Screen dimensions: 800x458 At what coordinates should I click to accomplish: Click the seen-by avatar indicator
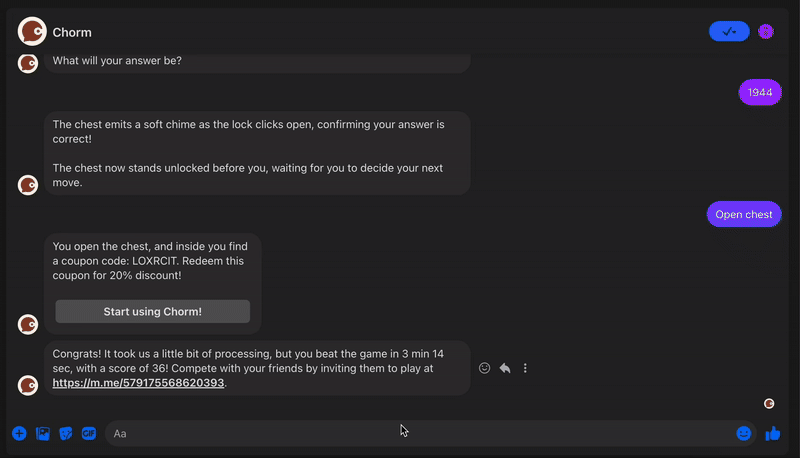[x=769, y=403]
